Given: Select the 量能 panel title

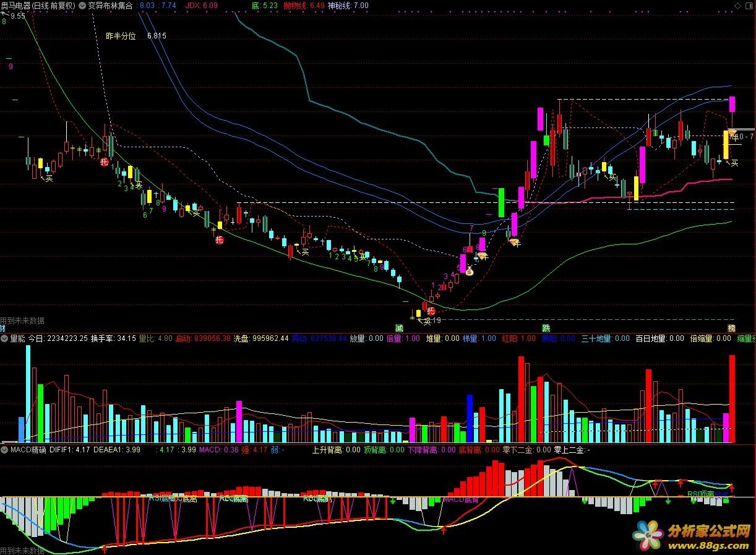Looking at the screenshot, I should (x=18, y=338).
